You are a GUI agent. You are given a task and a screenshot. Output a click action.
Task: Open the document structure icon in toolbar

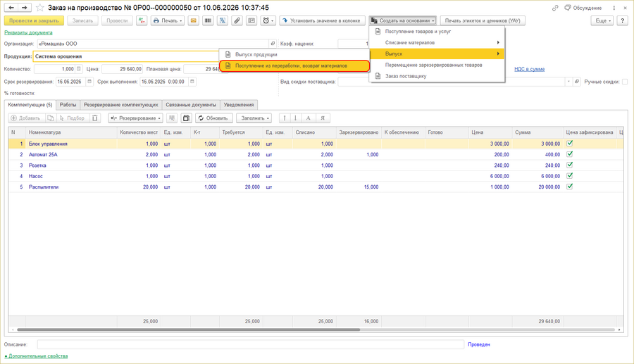(x=223, y=20)
